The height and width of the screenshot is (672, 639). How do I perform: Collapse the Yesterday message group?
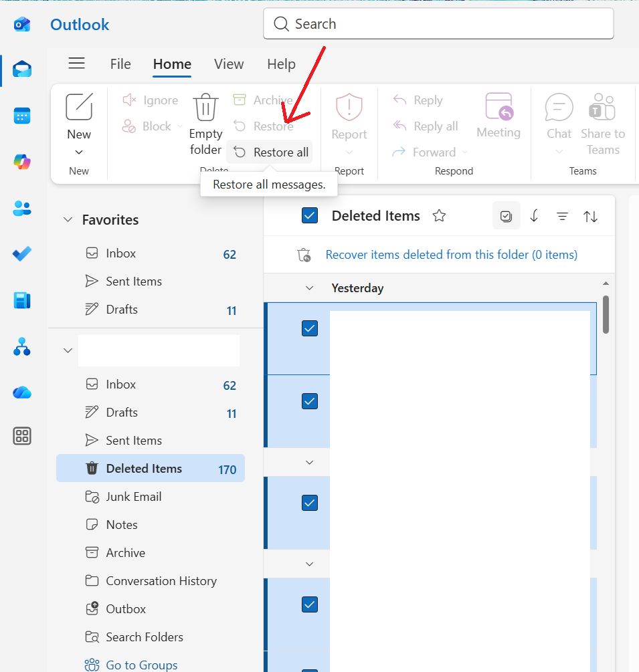point(310,288)
